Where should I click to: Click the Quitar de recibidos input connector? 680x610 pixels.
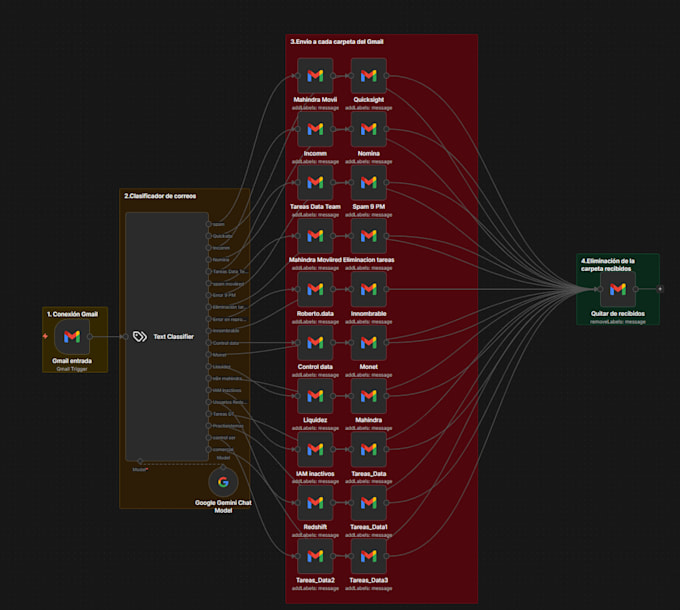[x=600, y=289]
